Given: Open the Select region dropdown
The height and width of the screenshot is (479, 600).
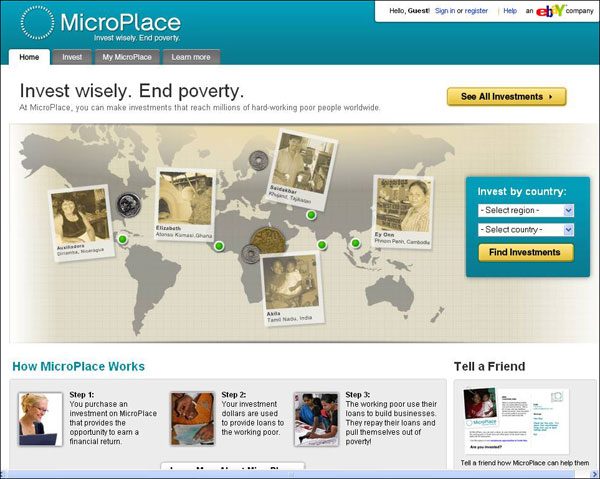Looking at the screenshot, I should point(526,210).
